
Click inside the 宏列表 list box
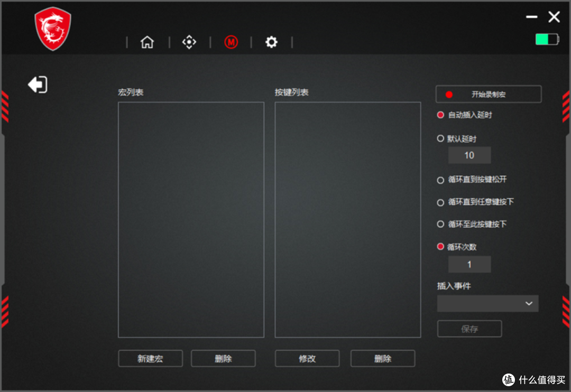[x=191, y=220]
